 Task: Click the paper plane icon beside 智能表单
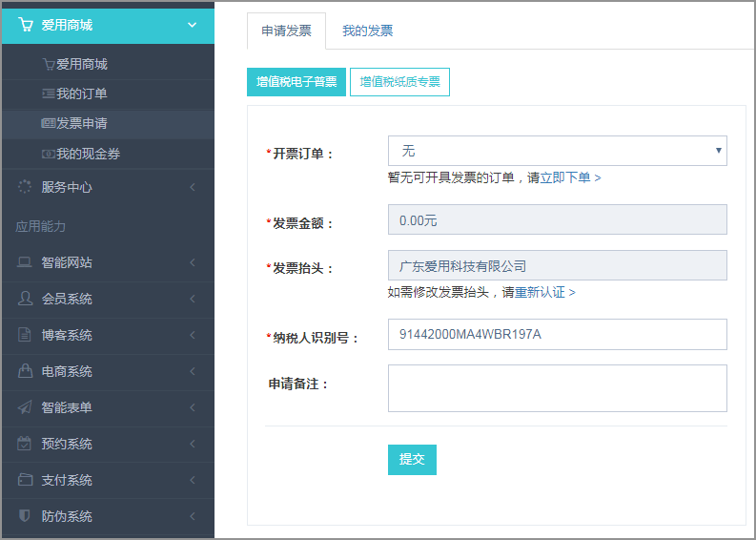tap(25, 407)
